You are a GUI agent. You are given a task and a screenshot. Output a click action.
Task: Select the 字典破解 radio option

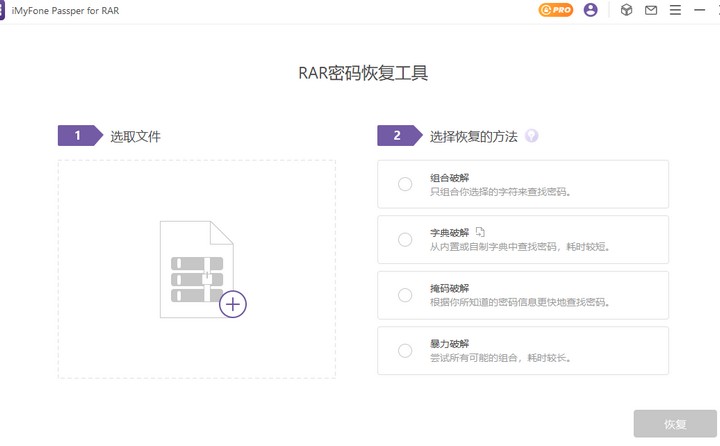[405, 239]
